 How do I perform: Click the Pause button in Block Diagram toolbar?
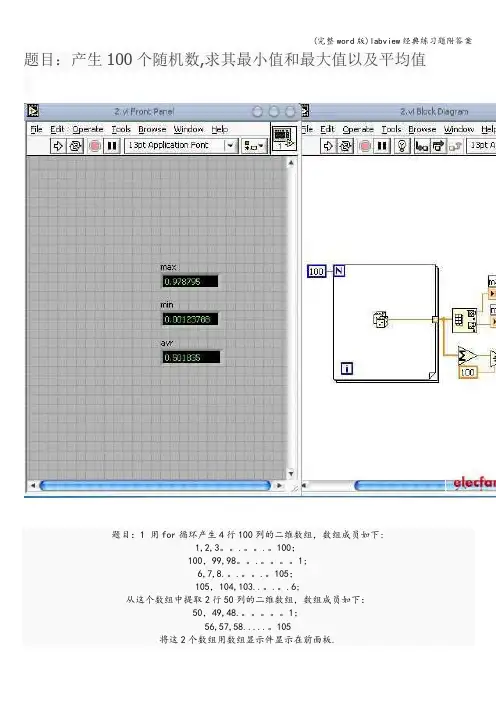(x=382, y=146)
